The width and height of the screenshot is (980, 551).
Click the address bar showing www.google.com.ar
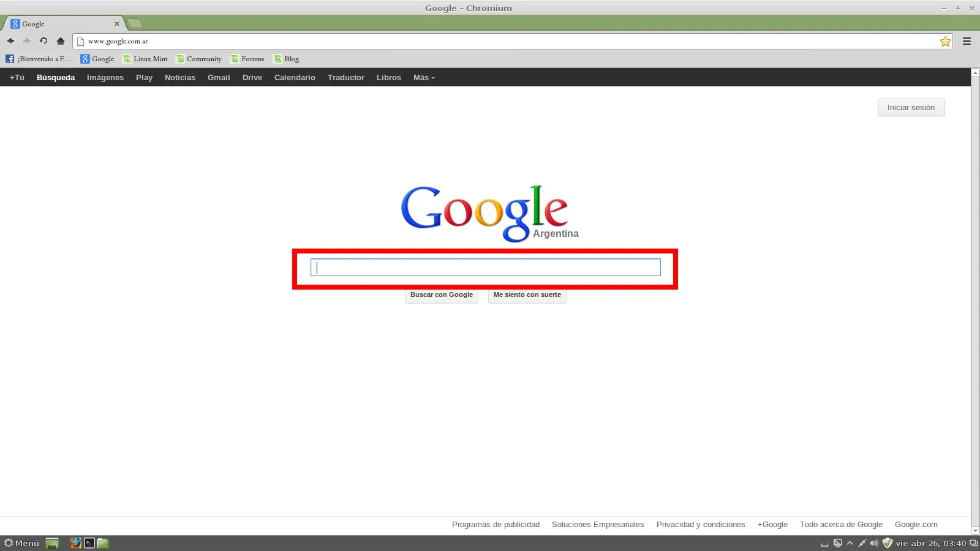pyautogui.click(x=511, y=41)
